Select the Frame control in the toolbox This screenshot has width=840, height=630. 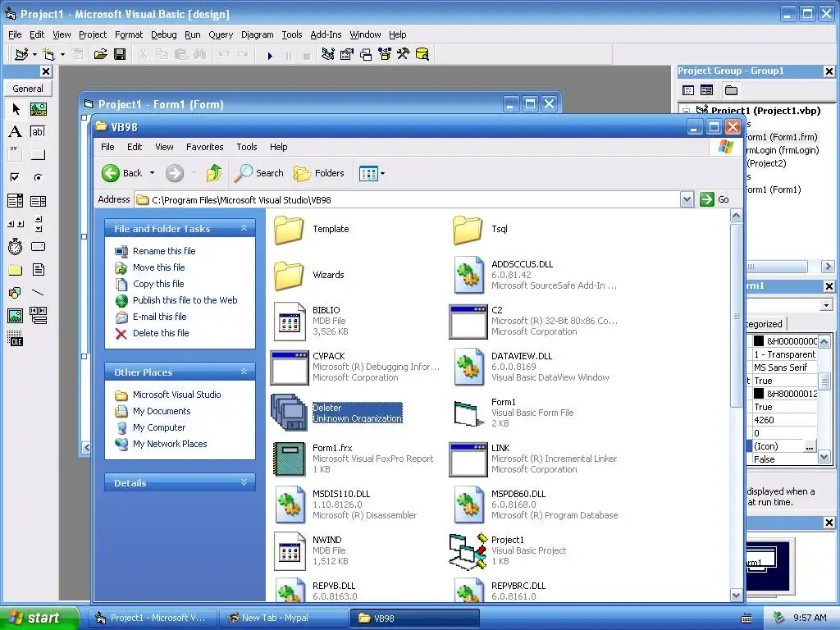[16, 155]
